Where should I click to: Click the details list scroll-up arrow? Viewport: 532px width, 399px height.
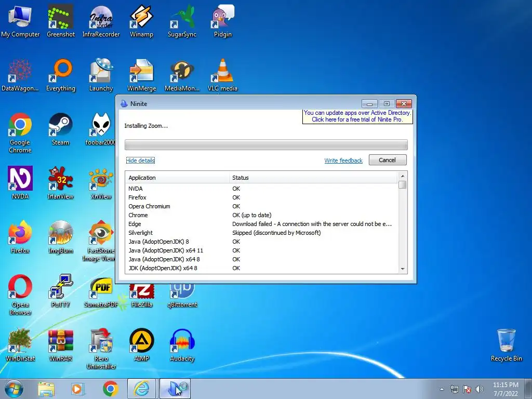click(403, 176)
